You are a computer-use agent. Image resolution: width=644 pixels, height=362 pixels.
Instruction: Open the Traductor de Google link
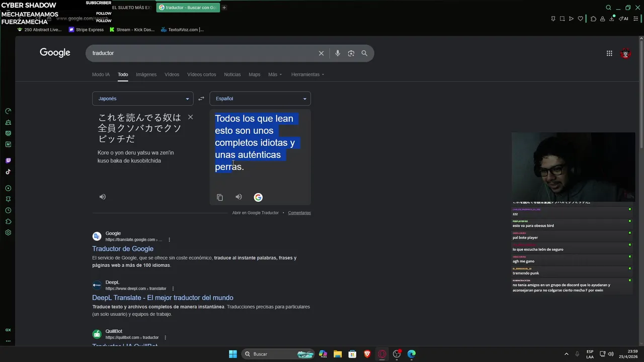click(x=123, y=249)
